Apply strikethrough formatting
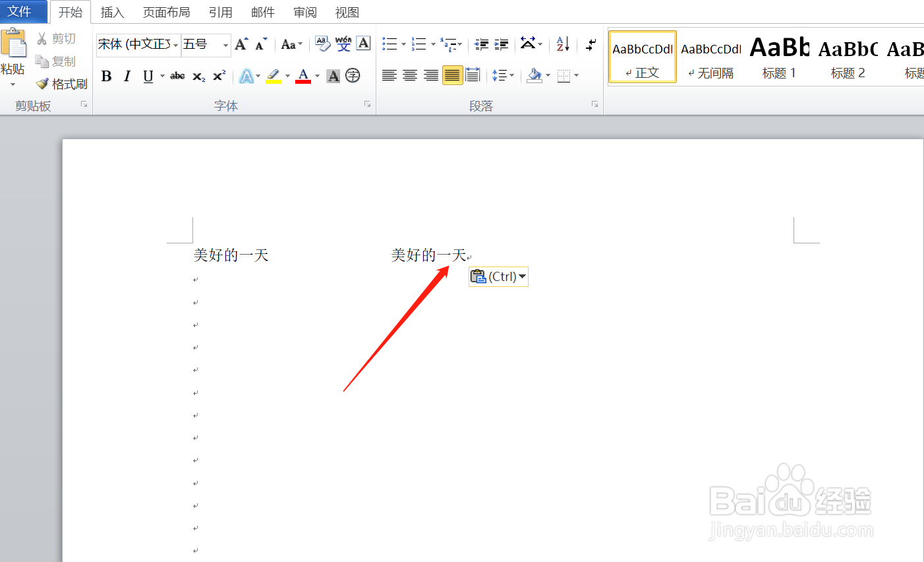This screenshot has height=562, width=924. pyautogui.click(x=177, y=76)
